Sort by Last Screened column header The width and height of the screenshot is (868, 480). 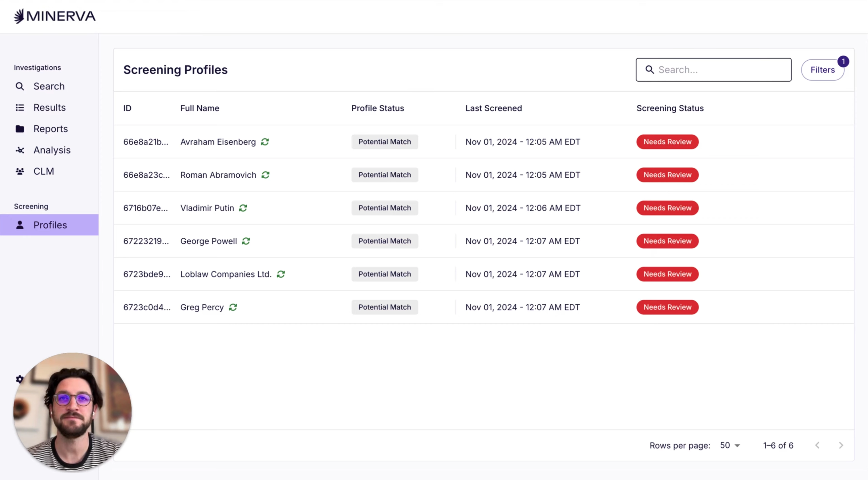[493, 108]
